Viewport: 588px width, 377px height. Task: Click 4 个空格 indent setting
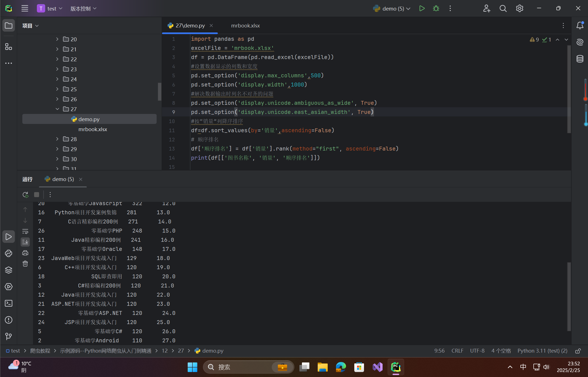coord(501,351)
